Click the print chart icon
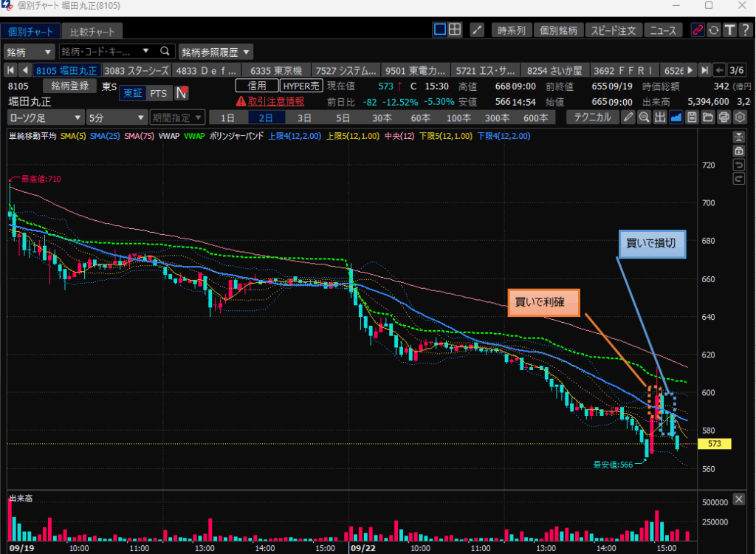The height and width of the screenshot is (554, 756). pos(724,117)
